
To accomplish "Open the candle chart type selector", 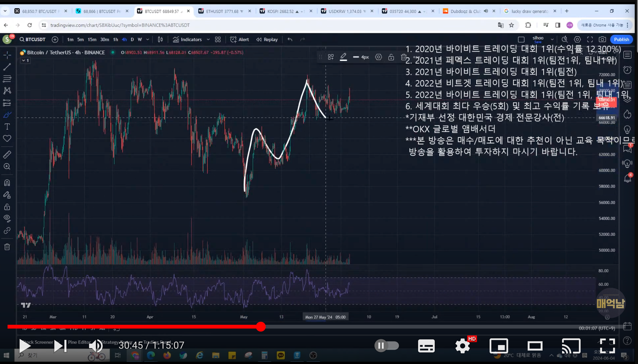I will tap(160, 40).
